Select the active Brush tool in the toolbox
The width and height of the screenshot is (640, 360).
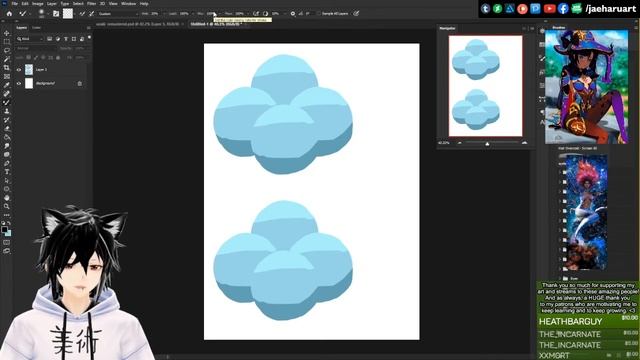(7, 102)
